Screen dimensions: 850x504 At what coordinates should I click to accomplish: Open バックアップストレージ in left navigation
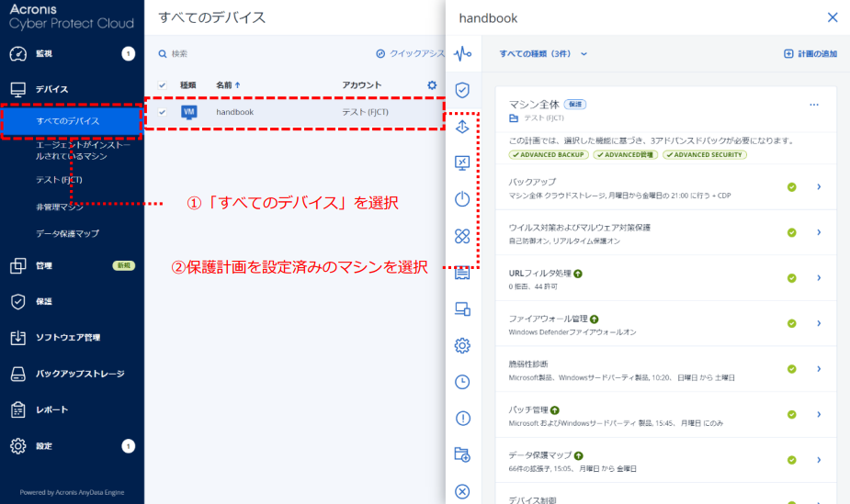[79, 374]
